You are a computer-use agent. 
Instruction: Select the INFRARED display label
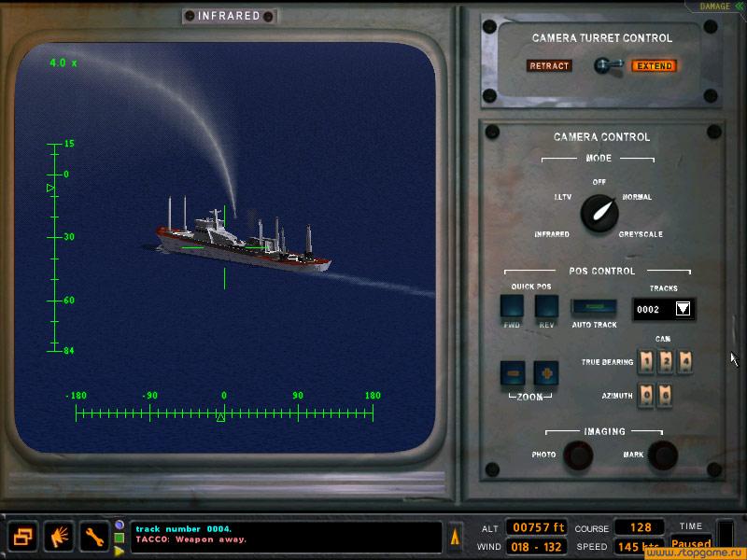point(228,15)
